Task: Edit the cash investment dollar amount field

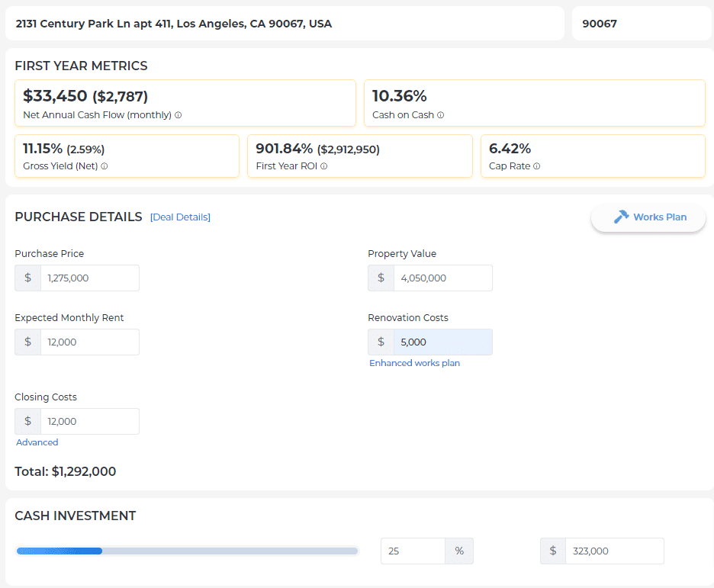Action: point(615,551)
